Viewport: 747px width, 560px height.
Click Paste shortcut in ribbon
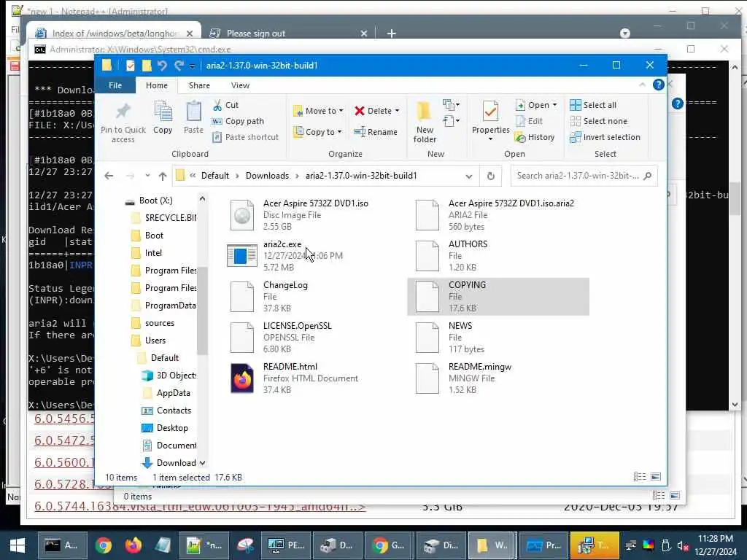(x=245, y=137)
